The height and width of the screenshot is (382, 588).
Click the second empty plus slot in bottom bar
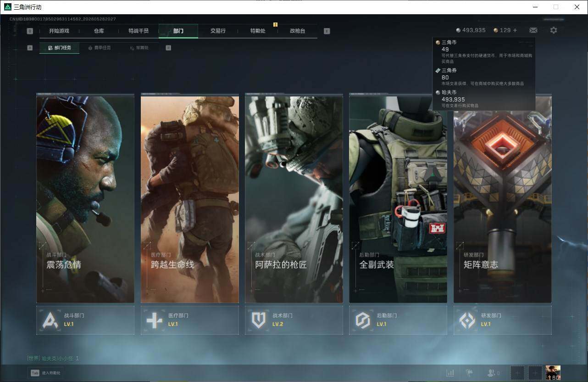(x=535, y=373)
